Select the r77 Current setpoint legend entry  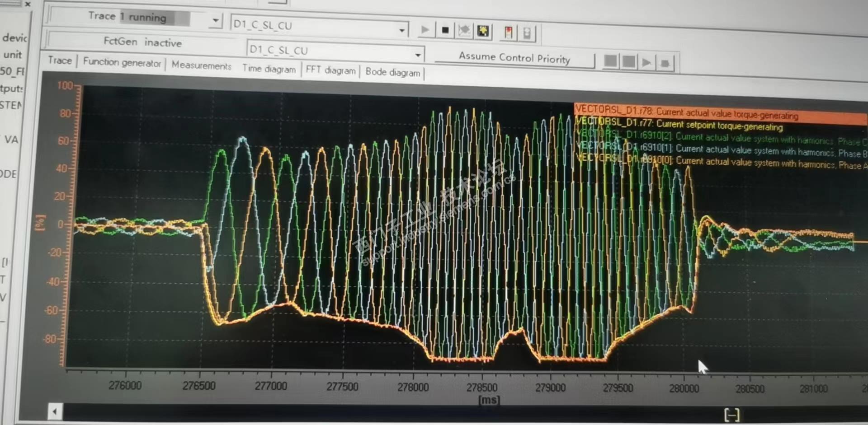point(679,124)
